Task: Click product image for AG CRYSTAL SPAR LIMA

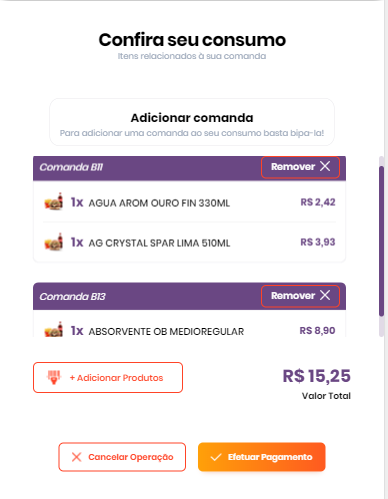Action: click(x=54, y=242)
